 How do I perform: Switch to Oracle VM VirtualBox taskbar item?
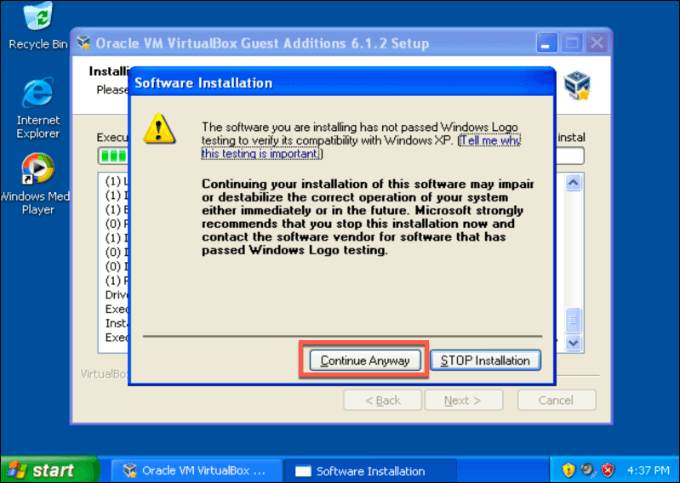[196, 470]
